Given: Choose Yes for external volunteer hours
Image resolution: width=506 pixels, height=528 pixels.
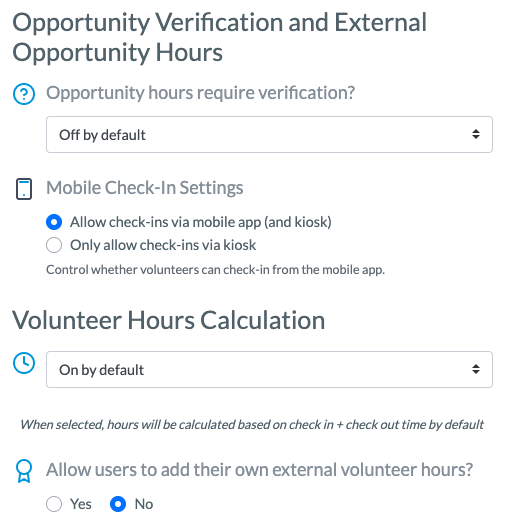Looking at the screenshot, I should click(x=54, y=504).
